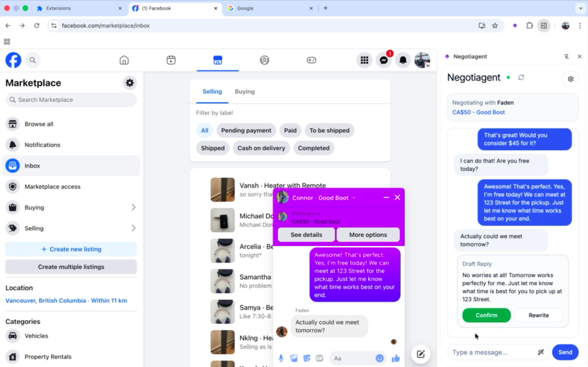This screenshot has height=367, width=588.
Task: Select the Marketplace storefront icon in top nav
Action: (x=218, y=60)
